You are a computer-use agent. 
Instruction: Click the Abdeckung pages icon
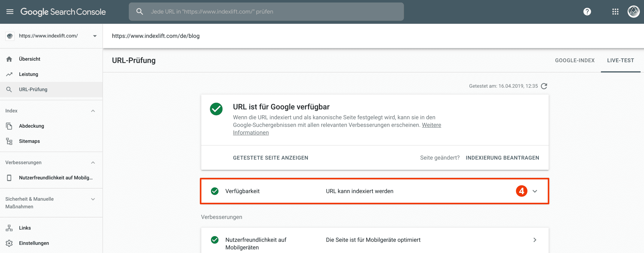click(x=9, y=126)
